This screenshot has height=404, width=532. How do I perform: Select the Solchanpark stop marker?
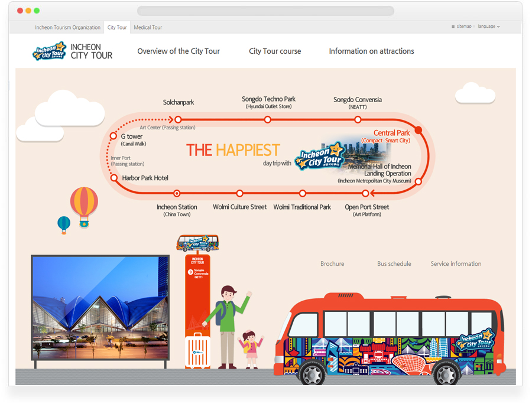[178, 119]
